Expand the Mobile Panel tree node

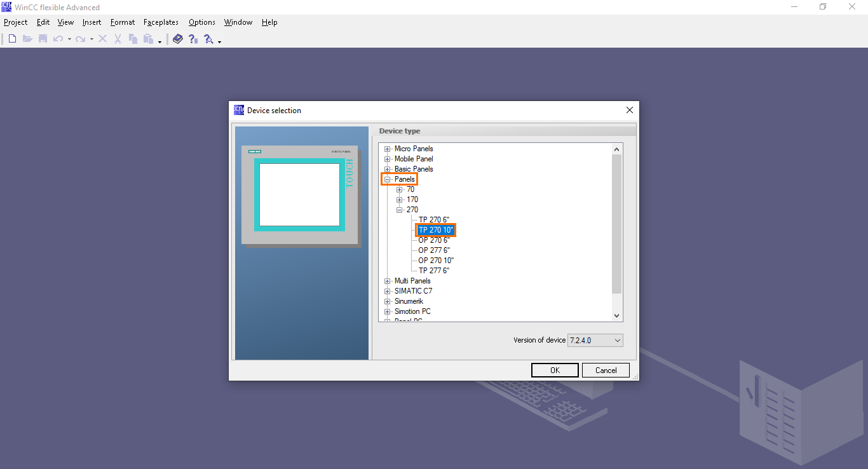[388, 159]
